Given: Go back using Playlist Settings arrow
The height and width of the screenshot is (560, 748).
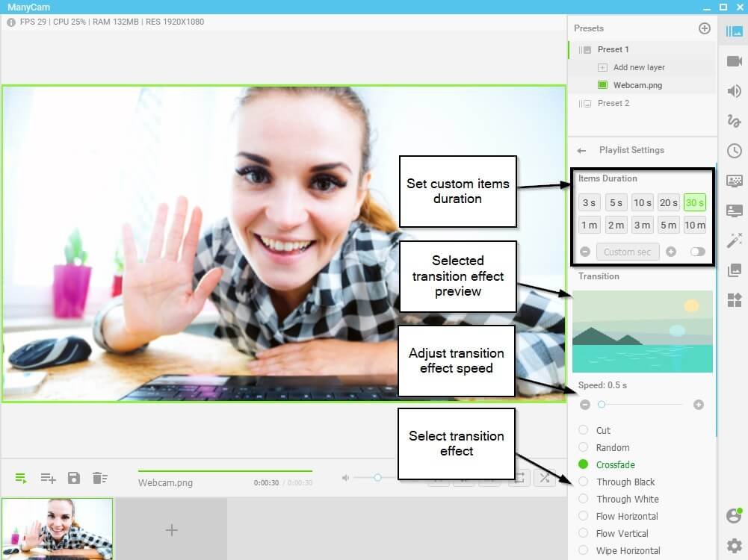Looking at the screenshot, I should (x=581, y=151).
